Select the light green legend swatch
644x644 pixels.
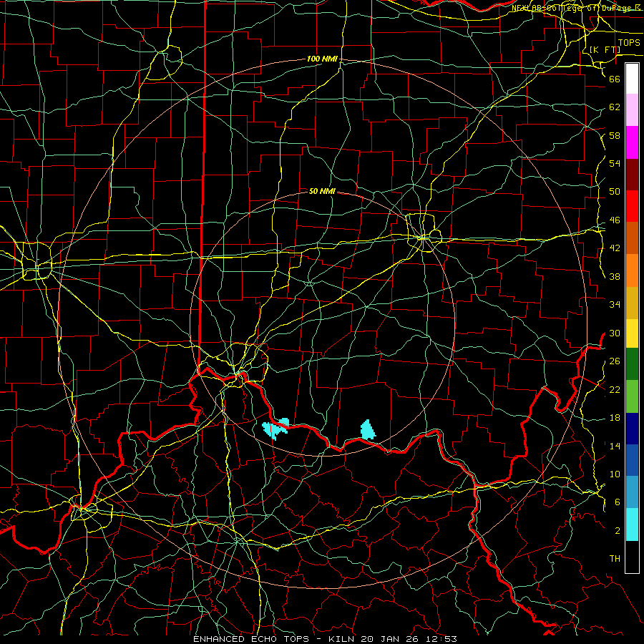pos(632,396)
